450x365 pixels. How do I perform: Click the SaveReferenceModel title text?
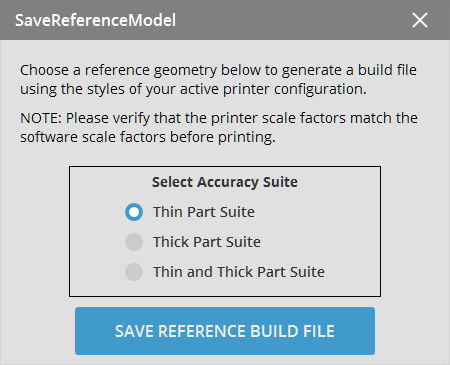point(95,20)
